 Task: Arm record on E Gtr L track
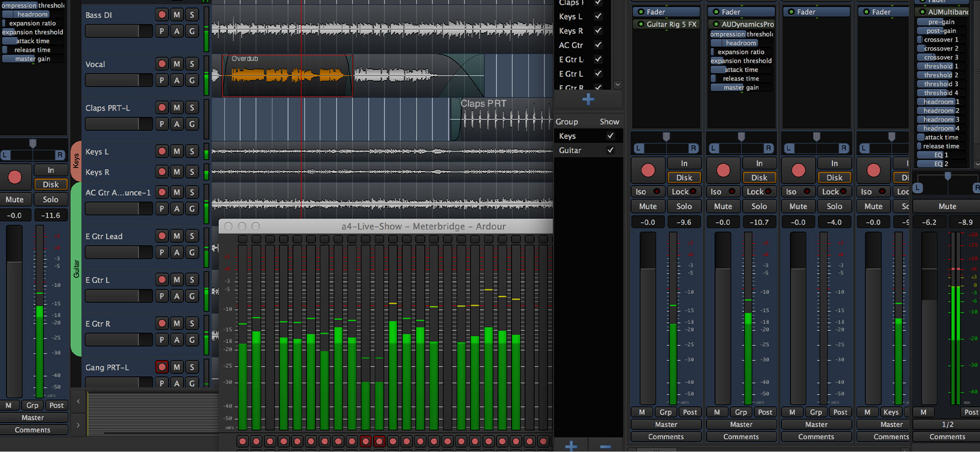[162, 279]
